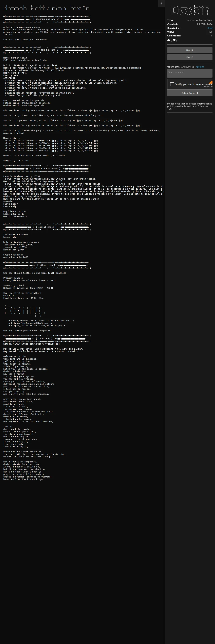Viewport: 215px width, 644px height.
Task: Open the Cloudflare Privacy link
Action: click(206, 86)
